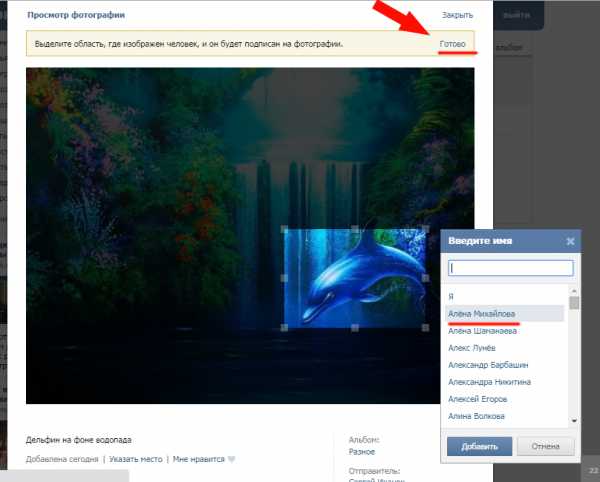This screenshot has width=600, height=482.
Task: Click the photo caption Дельфин на фоне водопада
Action: [78, 440]
